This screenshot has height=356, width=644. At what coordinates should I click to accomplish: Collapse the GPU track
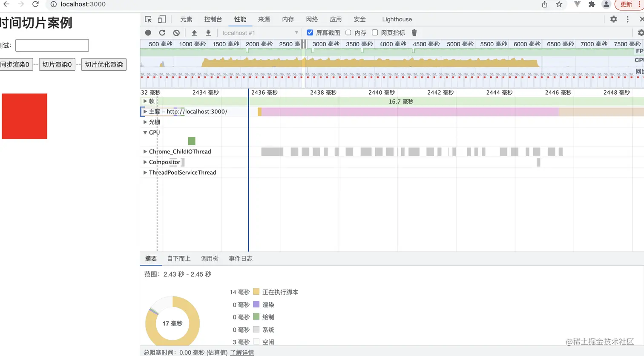point(145,133)
